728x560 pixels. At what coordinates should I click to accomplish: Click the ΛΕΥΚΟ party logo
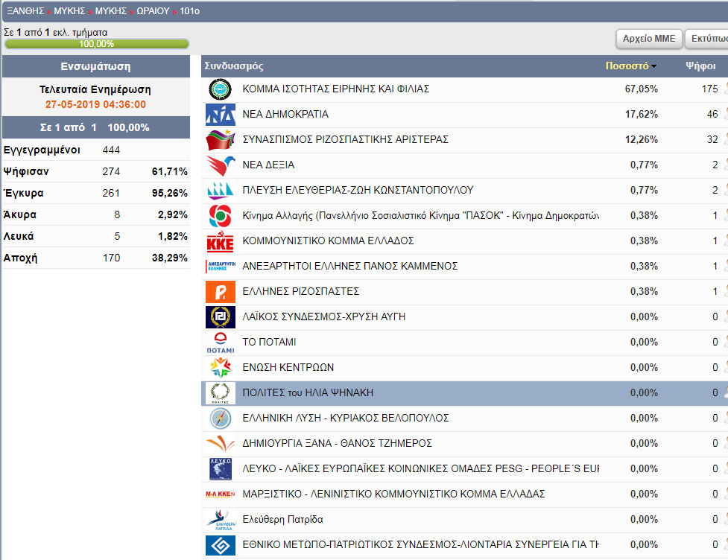[x=220, y=469]
